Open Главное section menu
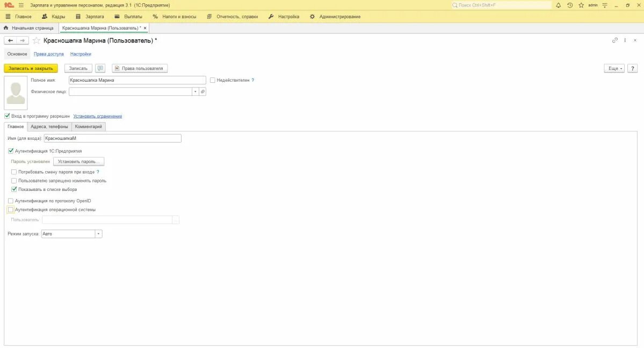The width and height of the screenshot is (644, 348). point(18,17)
